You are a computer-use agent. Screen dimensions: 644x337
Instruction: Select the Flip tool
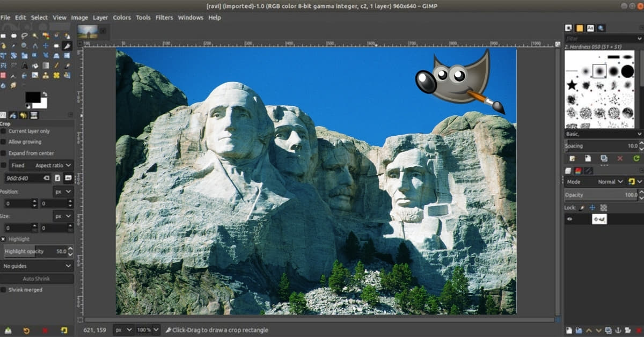coord(67,55)
